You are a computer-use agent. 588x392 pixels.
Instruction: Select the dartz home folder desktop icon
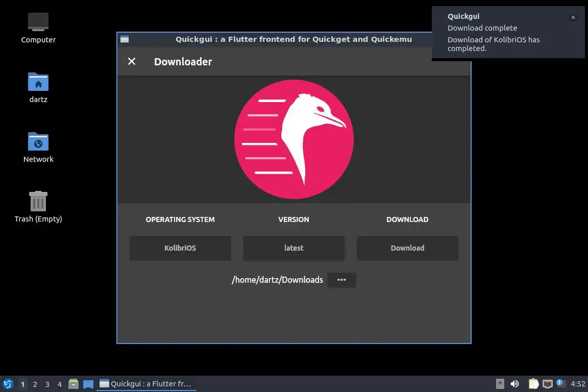[38, 88]
